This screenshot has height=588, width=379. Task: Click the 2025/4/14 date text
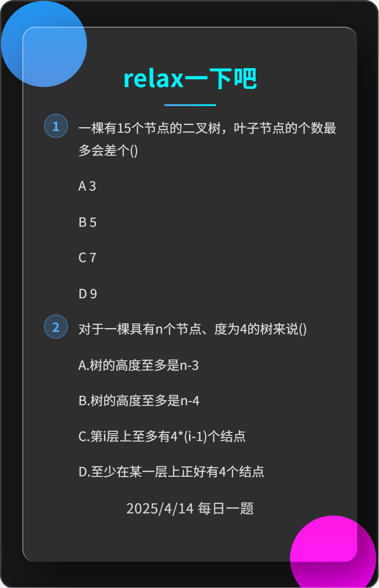coord(160,509)
